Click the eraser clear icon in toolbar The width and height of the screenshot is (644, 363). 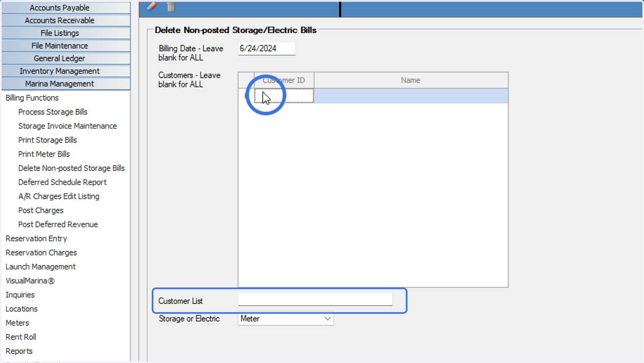152,6
